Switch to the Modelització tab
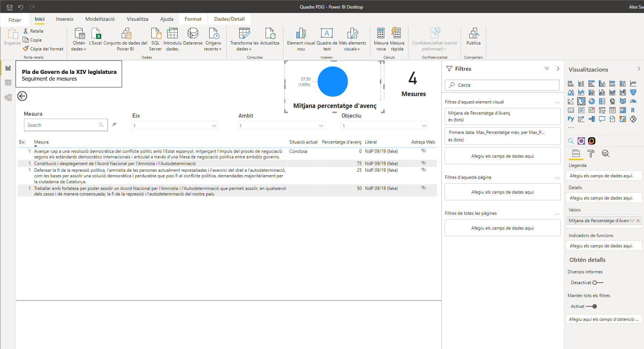The width and height of the screenshot is (644, 349). 100,19
